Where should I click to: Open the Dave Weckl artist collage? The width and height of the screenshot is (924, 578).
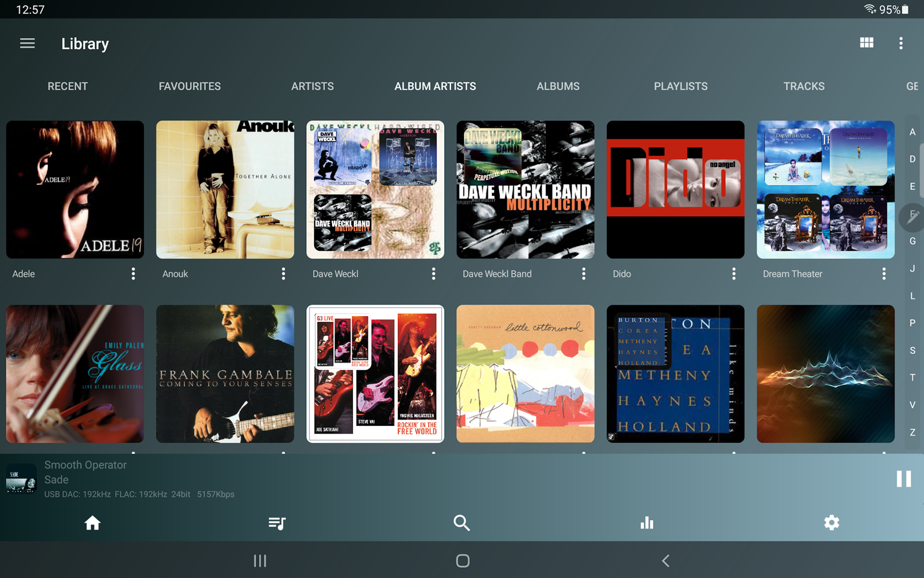tap(375, 190)
